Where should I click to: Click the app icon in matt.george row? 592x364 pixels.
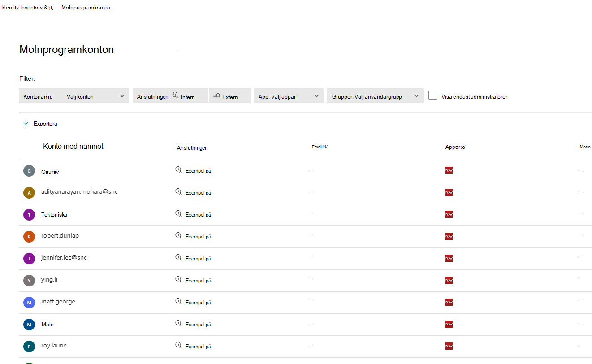449,302
